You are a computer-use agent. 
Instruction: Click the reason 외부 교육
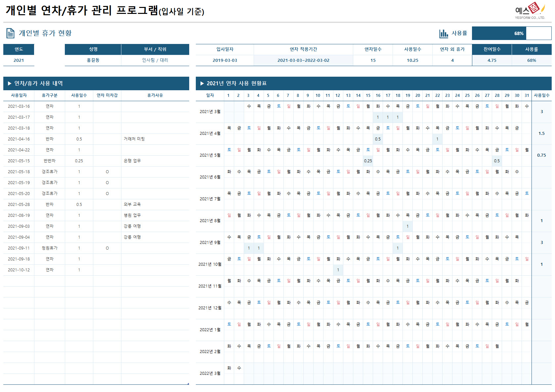coord(132,205)
